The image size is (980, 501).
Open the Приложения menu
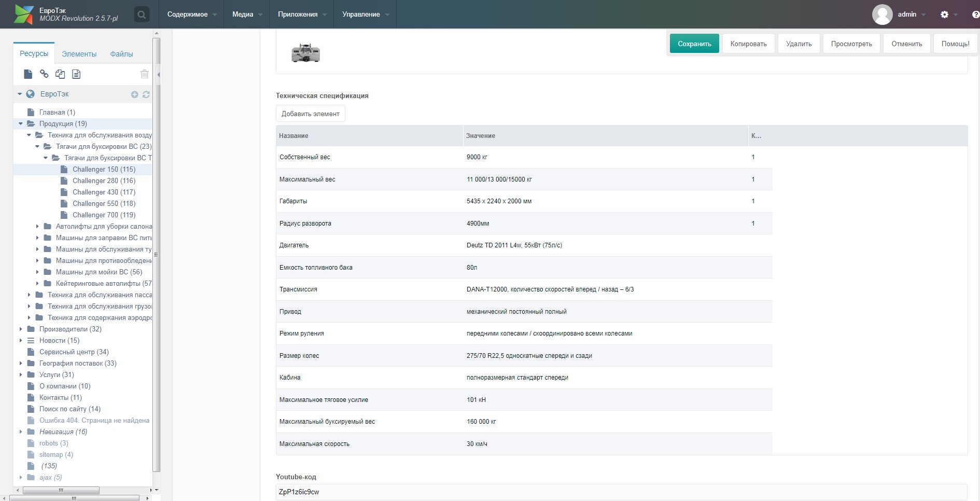point(302,15)
